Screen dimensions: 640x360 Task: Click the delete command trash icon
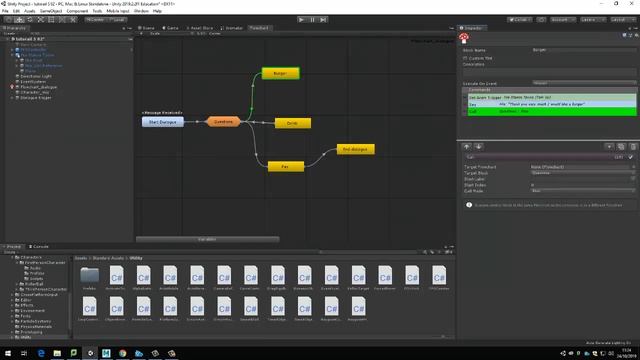(x=633, y=147)
